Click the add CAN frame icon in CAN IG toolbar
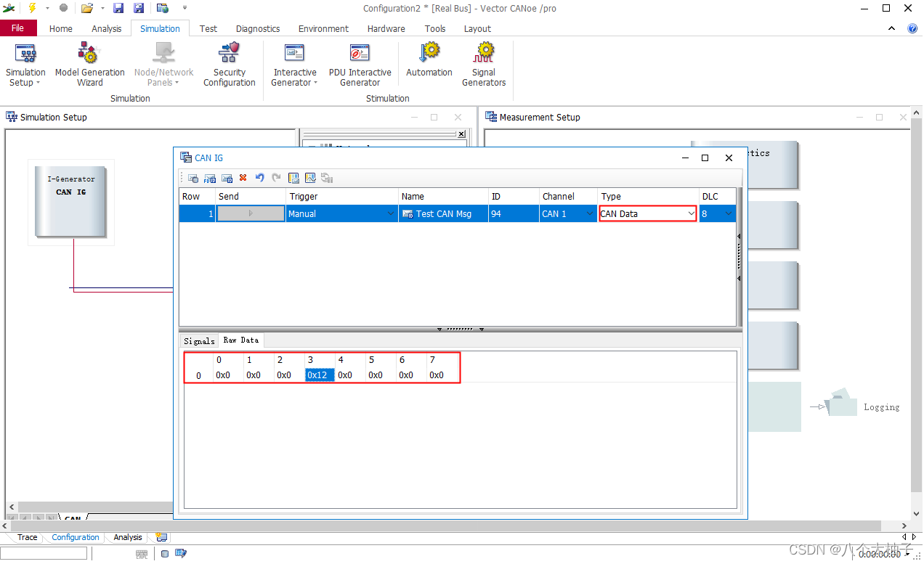924x564 pixels. [x=193, y=178]
